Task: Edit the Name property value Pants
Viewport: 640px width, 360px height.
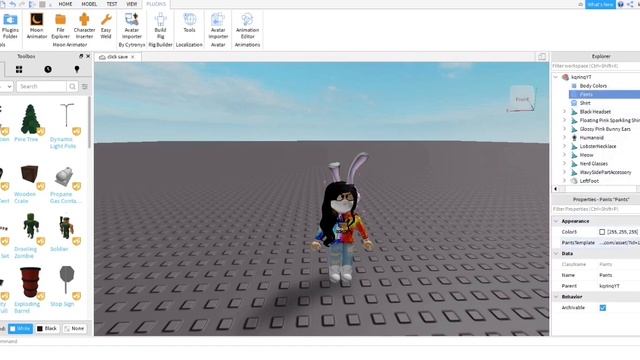Action: tap(618, 275)
